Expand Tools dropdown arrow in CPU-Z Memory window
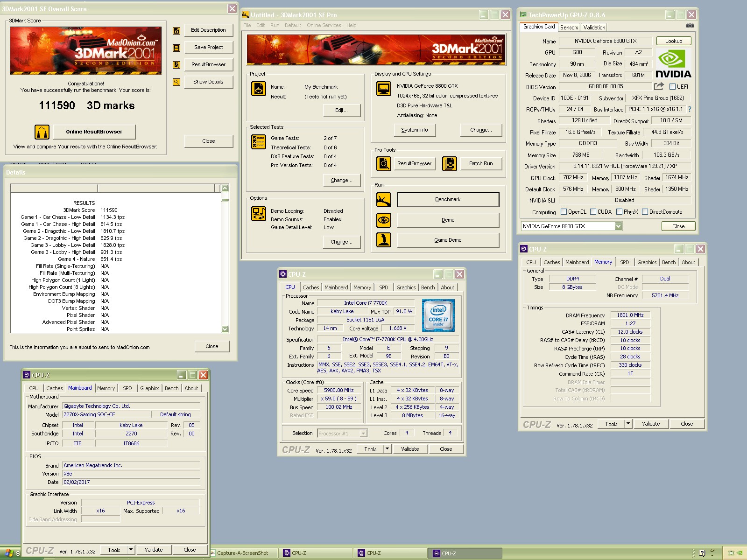This screenshot has width=747, height=560. point(628,424)
